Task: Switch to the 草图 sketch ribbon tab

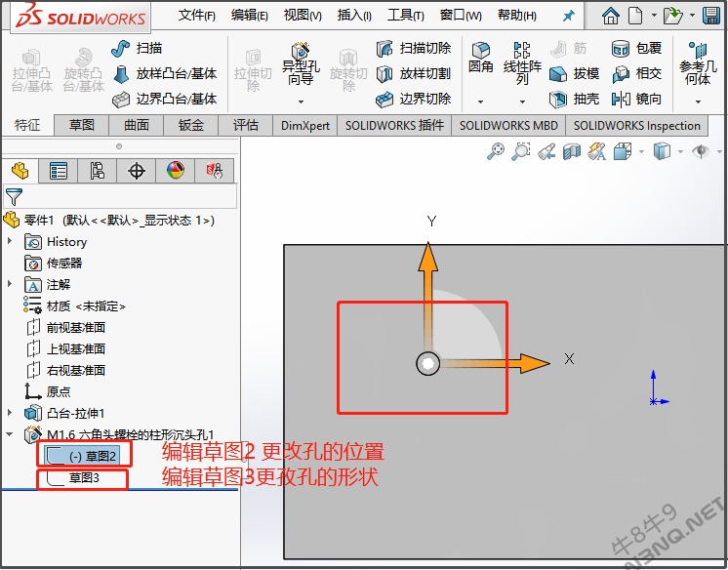Action: click(x=82, y=125)
